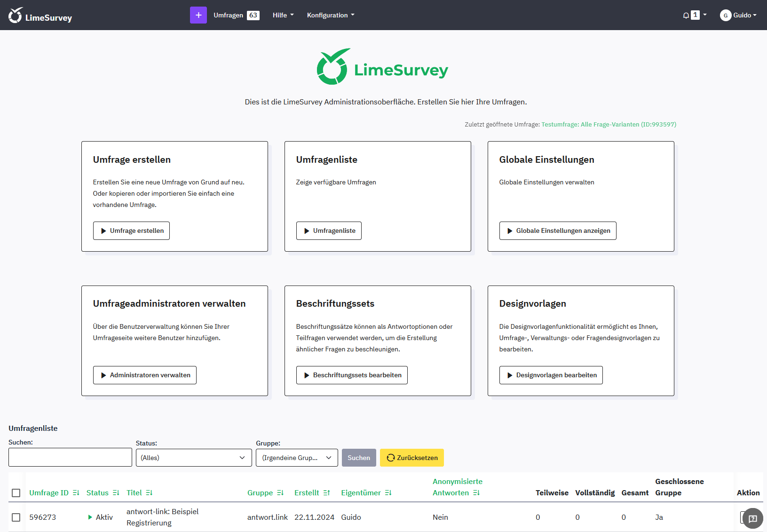Click sort icon next to Status column
The image size is (767, 532).
click(x=116, y=493)
